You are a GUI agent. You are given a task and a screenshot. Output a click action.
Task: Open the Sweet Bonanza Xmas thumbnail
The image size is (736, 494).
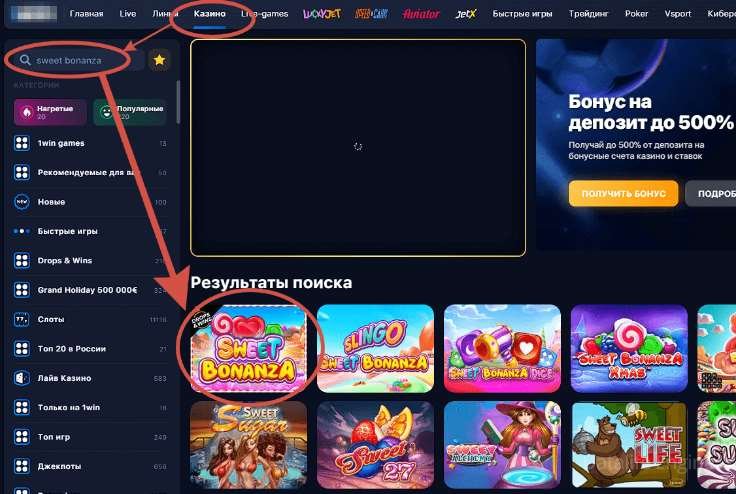[x=629, y=348]
